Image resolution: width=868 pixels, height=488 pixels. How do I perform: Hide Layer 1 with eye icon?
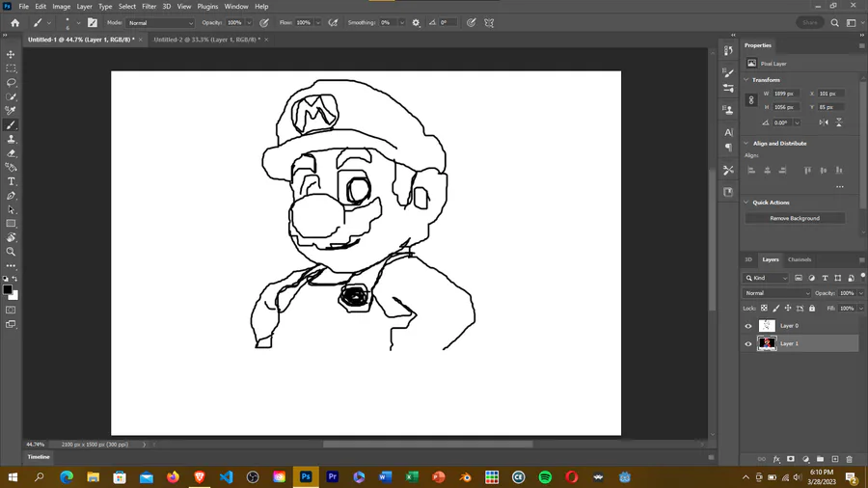coord(748,343)
